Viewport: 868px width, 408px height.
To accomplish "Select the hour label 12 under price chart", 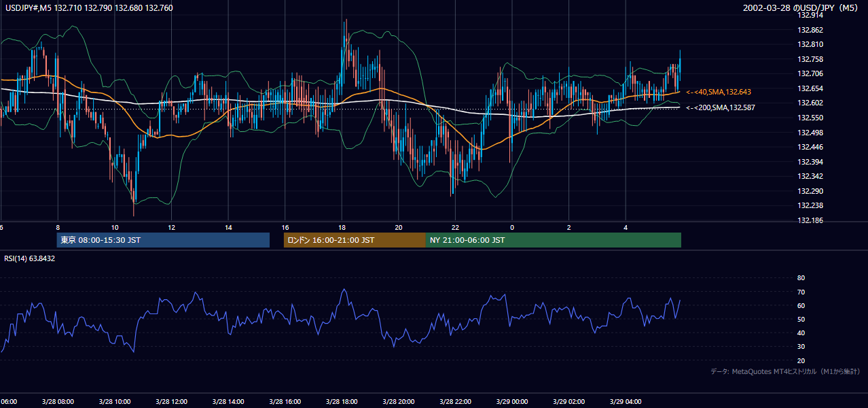I will [172, 228].
